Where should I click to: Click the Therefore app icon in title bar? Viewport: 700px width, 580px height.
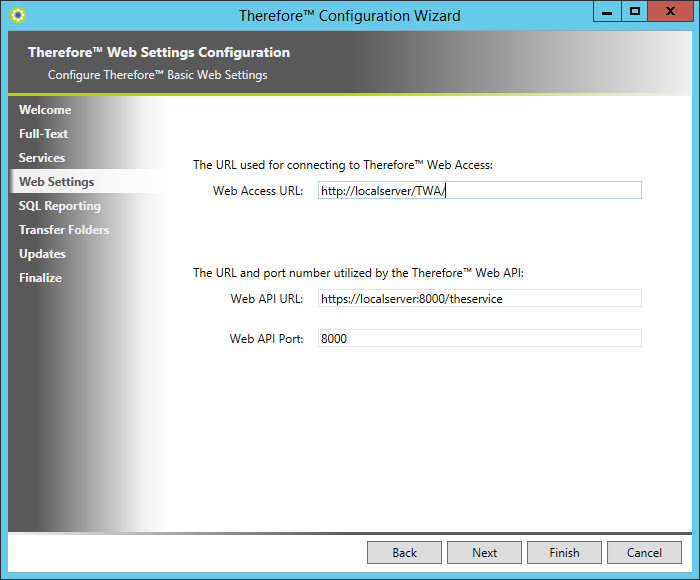(x=17, y=15)
